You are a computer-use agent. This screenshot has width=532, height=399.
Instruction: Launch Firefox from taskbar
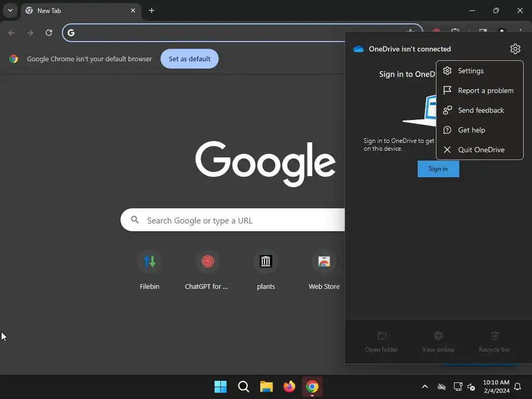289,387
